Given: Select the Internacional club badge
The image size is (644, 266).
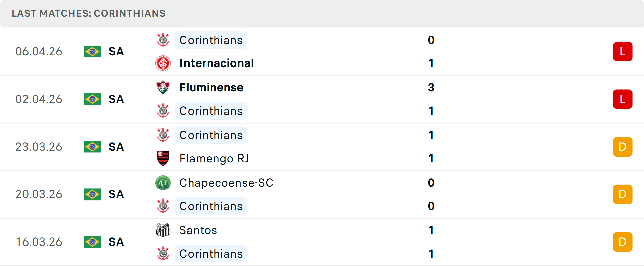Looking at the screenshot, I should [x=163, y=63].
